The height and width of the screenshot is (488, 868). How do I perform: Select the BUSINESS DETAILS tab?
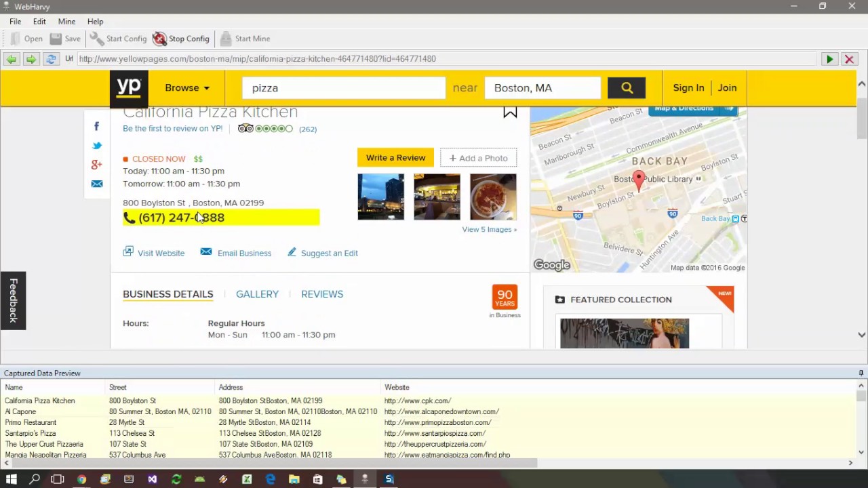tap(168, 294)
